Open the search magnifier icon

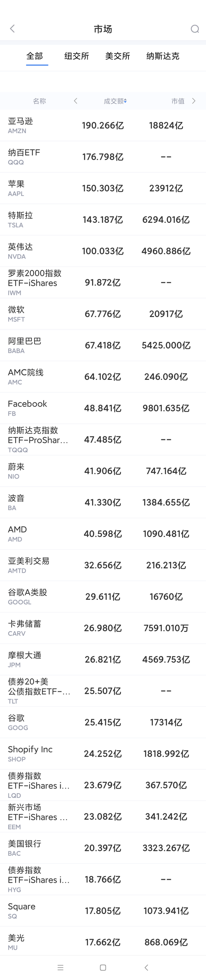pos(195,29)
